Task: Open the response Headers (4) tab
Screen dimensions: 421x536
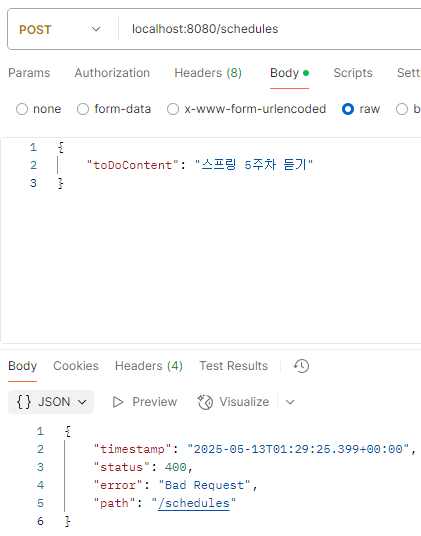Action: pos(149,366)
